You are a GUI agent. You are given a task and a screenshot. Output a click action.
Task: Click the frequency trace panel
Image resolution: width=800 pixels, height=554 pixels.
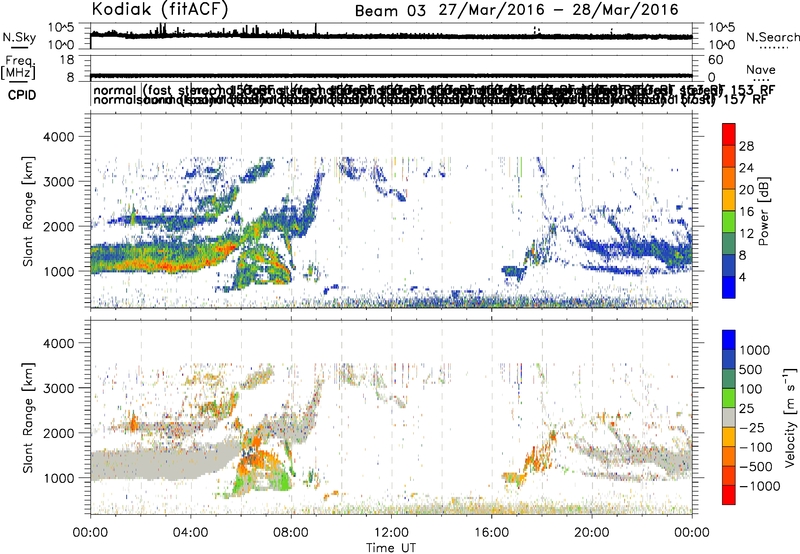tap(391, 68)
